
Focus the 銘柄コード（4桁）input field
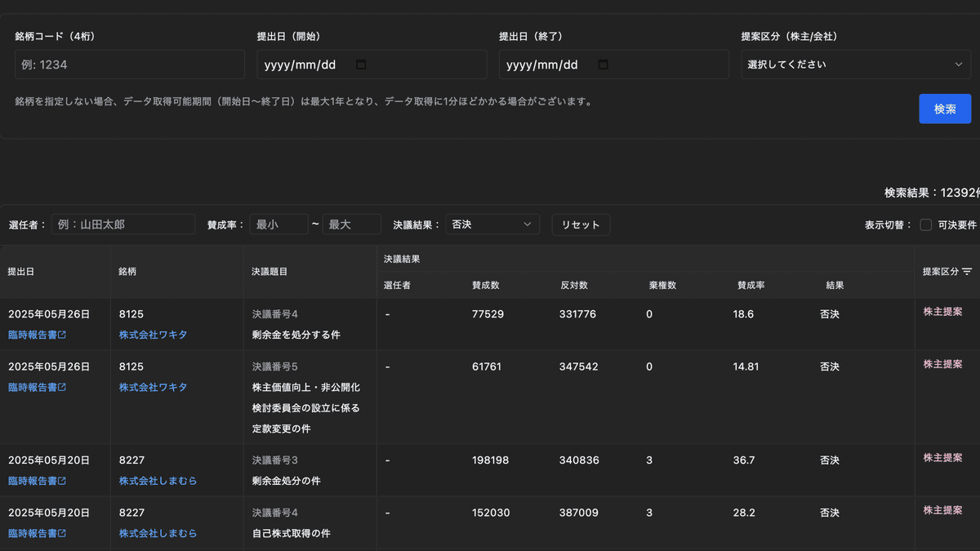pyautogui.click(x=129, y=64)
